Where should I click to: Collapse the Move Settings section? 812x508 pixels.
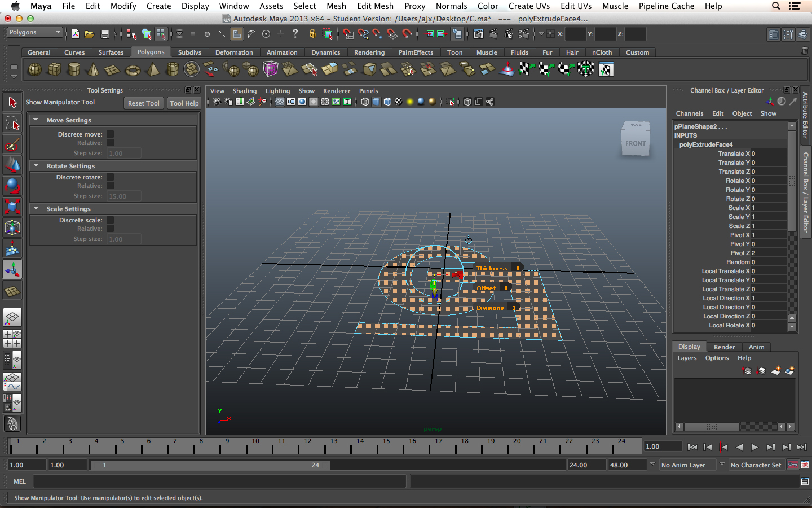point(36,120)
